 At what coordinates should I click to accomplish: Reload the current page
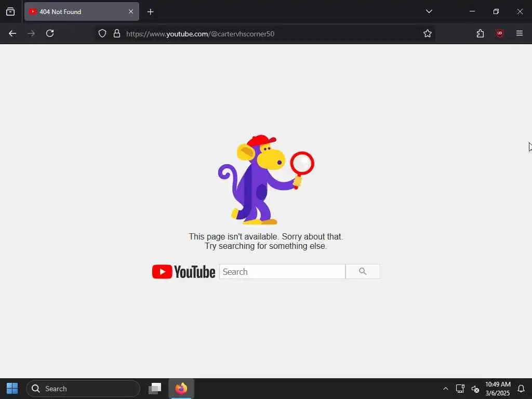click(50, 33)
